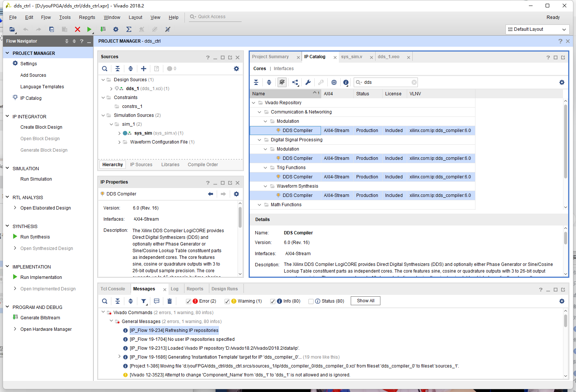Expand all items in Sources panel
The width and height of the screenshot is (576, 392).
[x=131, y=69]
